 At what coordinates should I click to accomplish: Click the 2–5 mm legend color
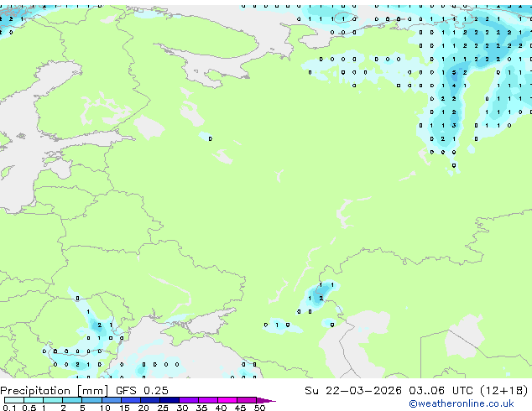tap(72, 400)
